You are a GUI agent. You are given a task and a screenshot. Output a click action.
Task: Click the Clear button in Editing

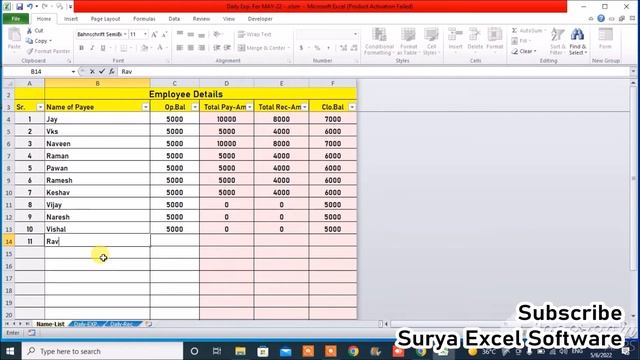pos(524,51)
